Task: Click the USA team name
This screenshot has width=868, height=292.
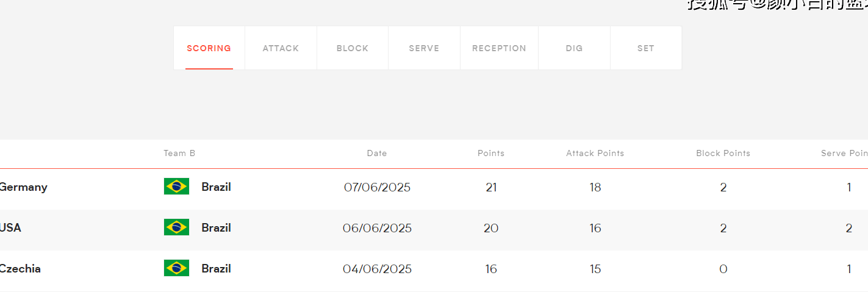Action: tap(10, 228)
